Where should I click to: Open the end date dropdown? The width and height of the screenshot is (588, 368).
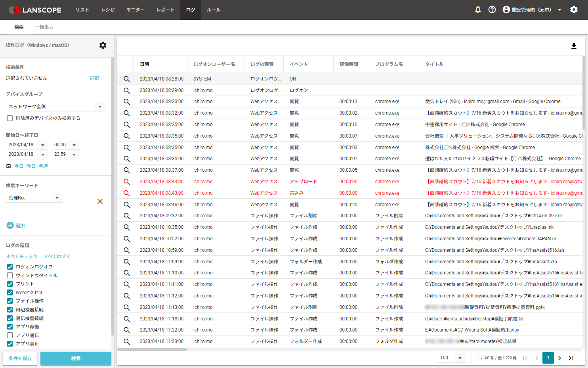pos(27,154)
